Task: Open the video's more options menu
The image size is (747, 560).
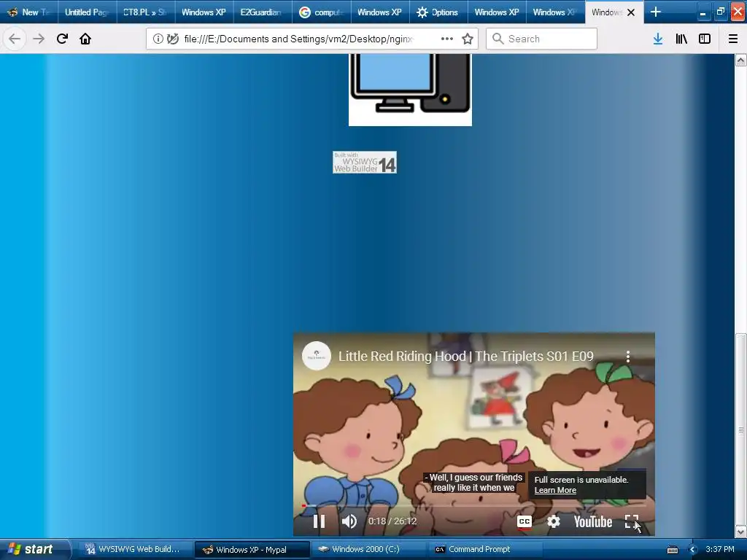Action: (x=628, y=356)
